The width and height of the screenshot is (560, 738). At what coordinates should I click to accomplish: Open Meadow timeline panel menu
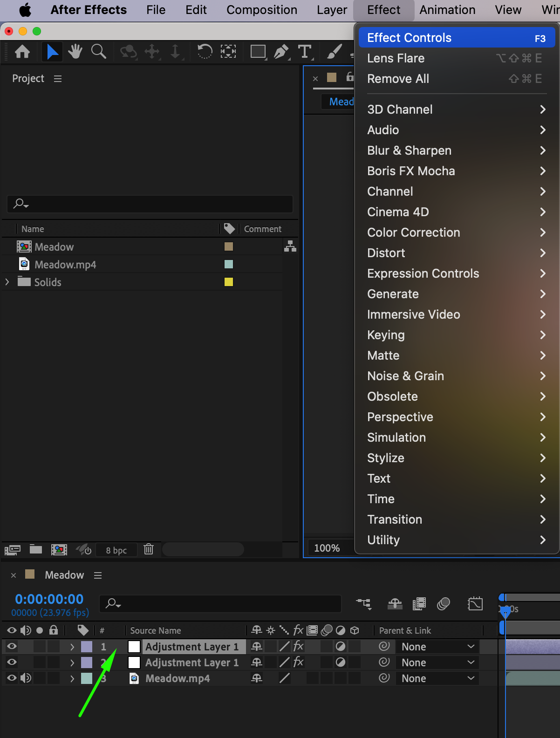98,575
